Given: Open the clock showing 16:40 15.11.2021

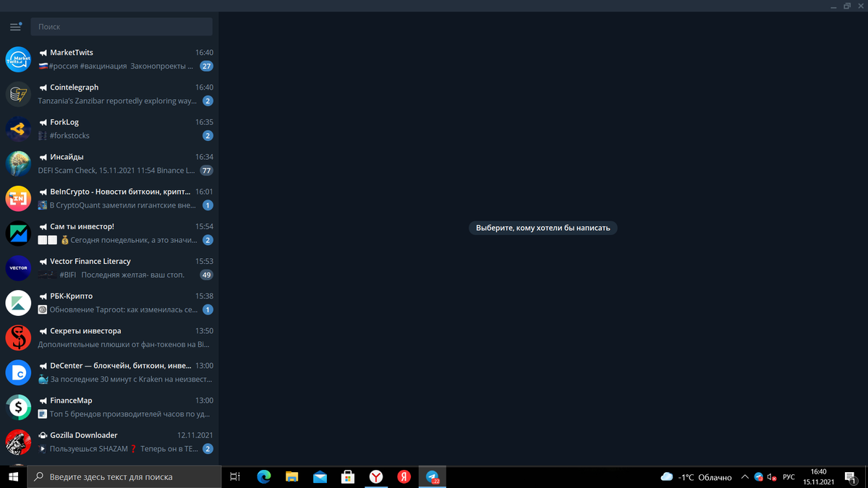Looking at the screenshot, I should coord(818,477).
